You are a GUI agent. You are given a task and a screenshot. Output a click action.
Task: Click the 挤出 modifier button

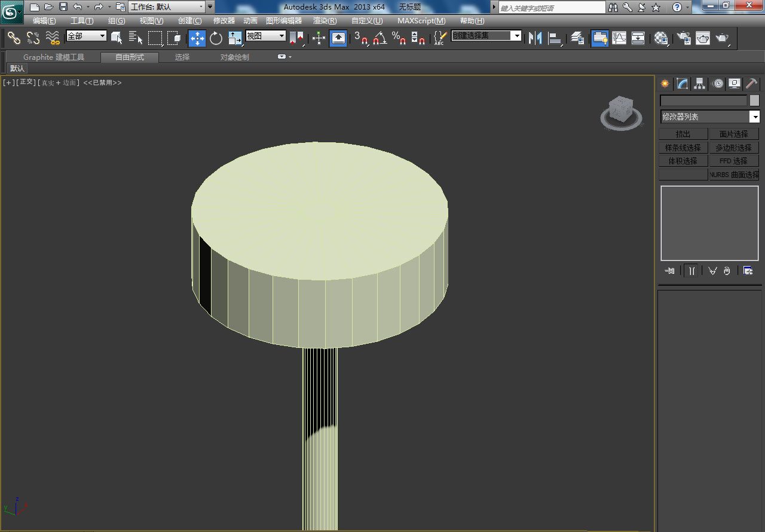pos(683,134)
